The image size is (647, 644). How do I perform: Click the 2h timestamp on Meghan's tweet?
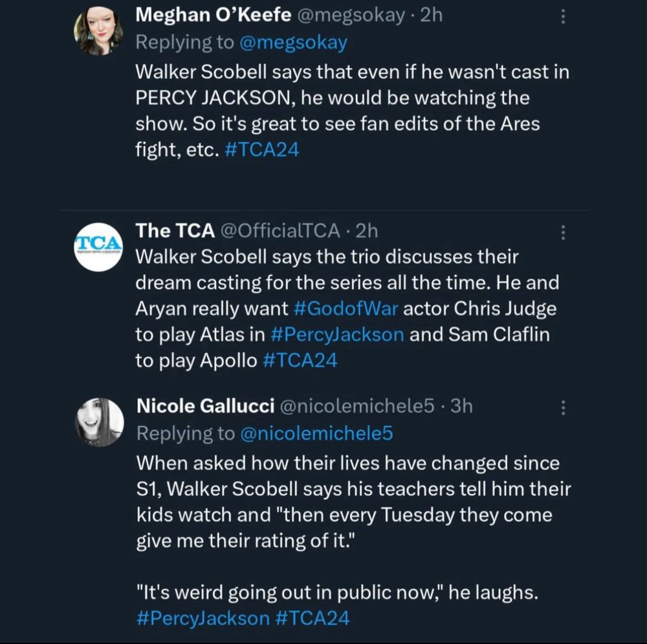tap(431, 16)
